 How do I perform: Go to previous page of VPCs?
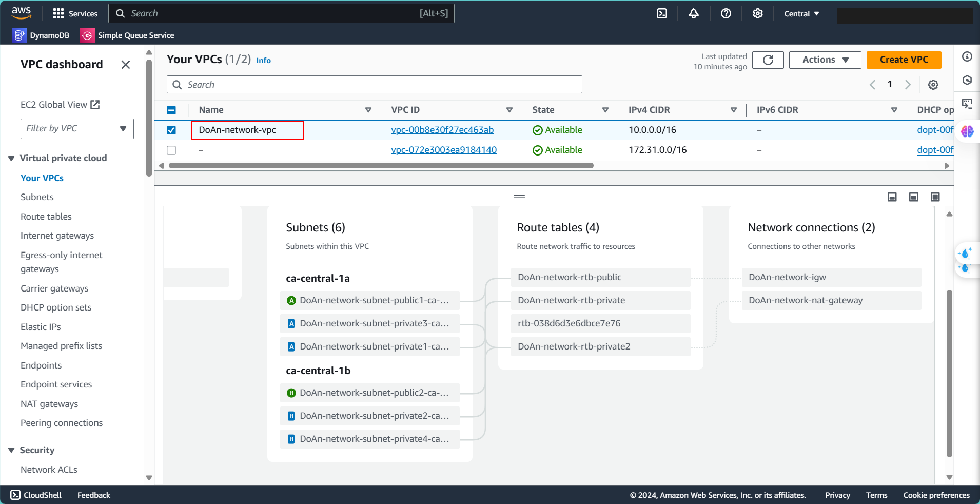[x=872, y=85]
